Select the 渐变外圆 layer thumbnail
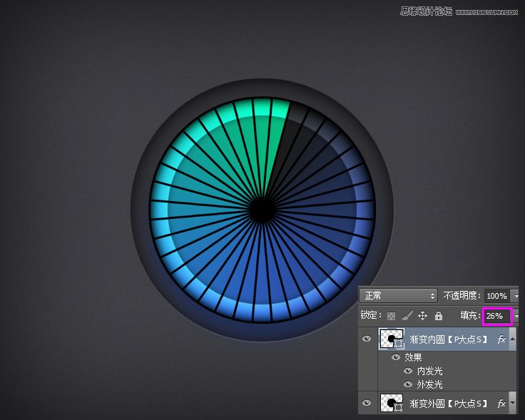The width and height of the screenshot is (525, 420). pos(391,404)
